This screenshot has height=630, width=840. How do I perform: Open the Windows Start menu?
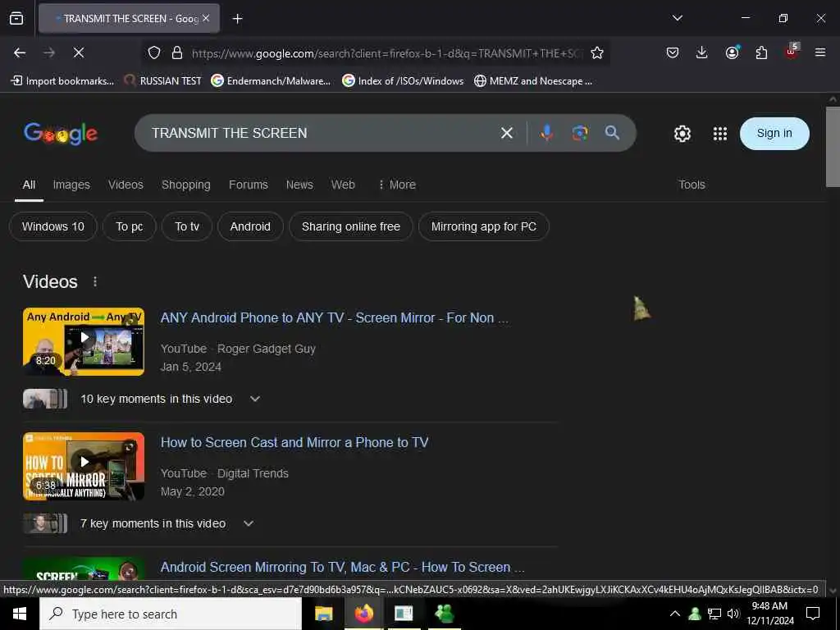(x=20, y=614)
